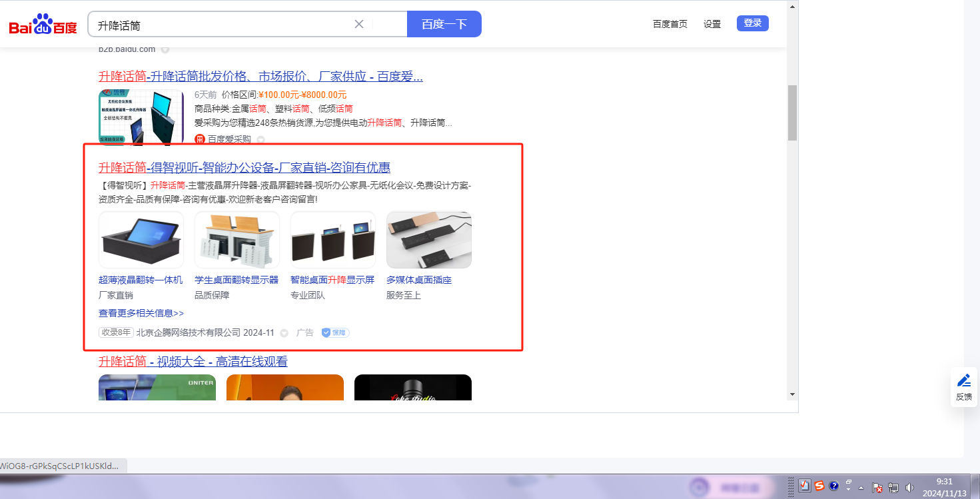
Task: Click the volume speaker tray icon
Action: click(x=909, y=488)
